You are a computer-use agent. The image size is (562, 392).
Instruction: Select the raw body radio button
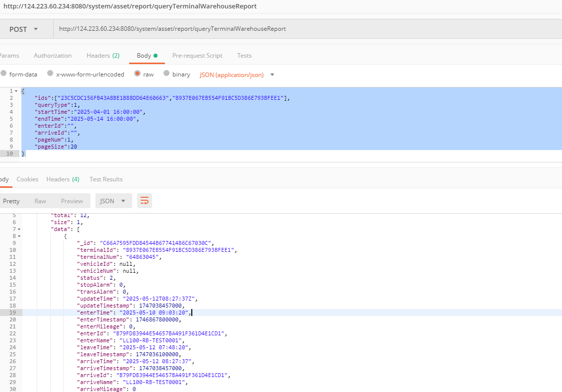(138, 74)
